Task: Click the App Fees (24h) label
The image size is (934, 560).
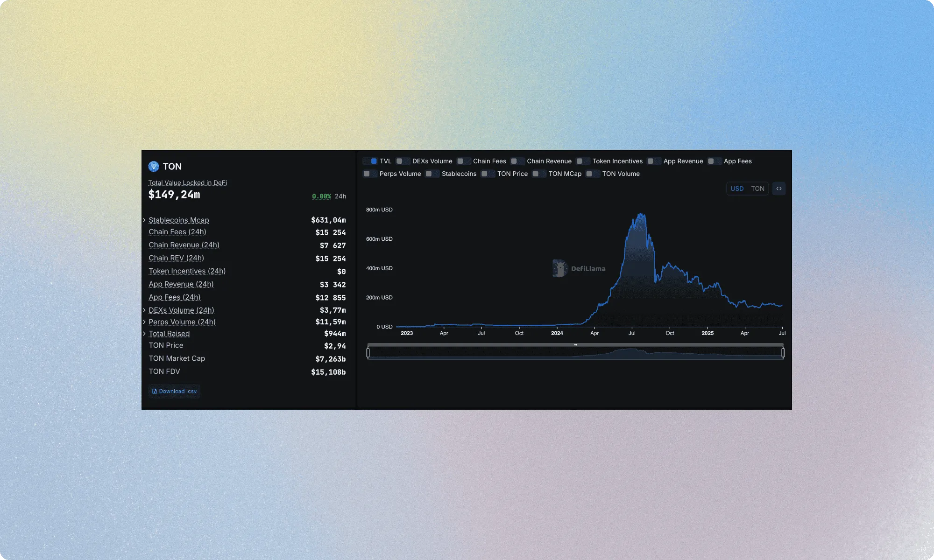Action: 175,297
